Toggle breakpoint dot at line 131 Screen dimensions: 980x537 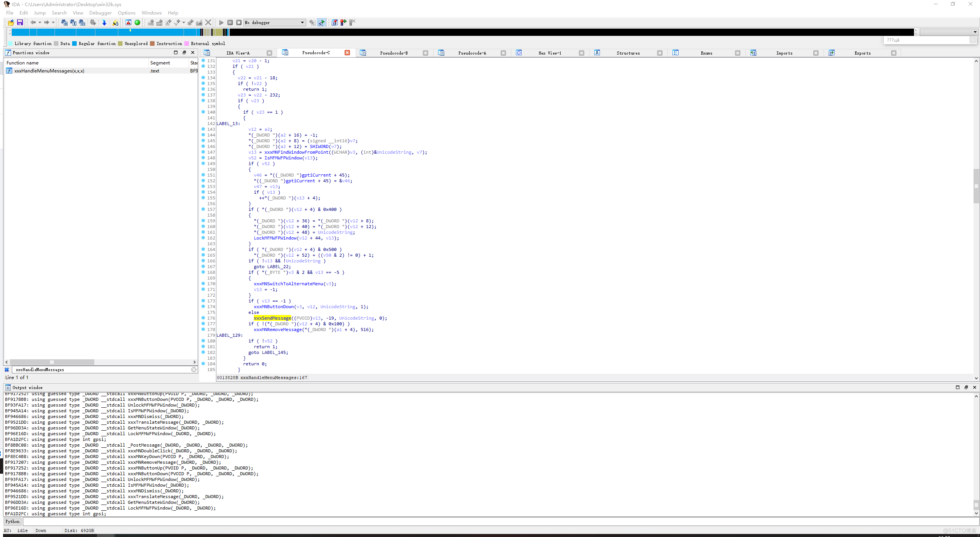pos(203,60)
